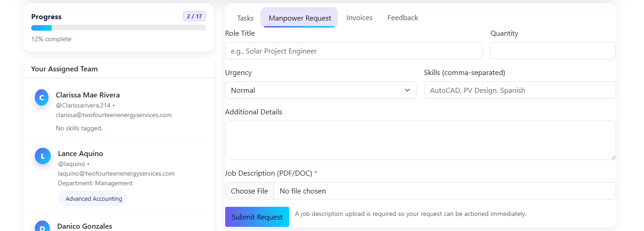Open the Invoices tab
This screenshot has height=231, width=644.
[359, 18]
